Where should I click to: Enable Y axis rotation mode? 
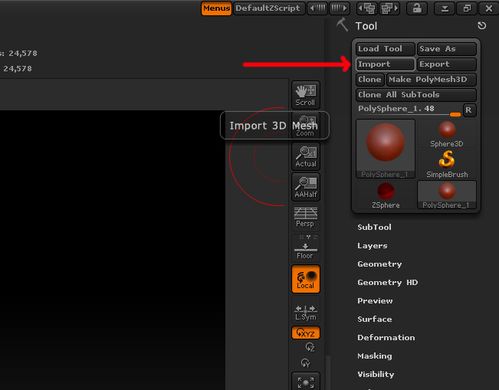306,363
